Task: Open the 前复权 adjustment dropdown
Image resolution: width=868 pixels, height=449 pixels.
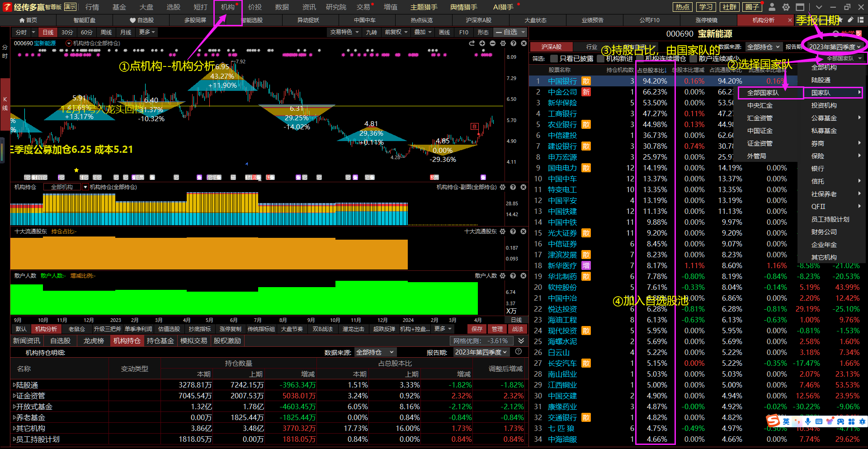Action: tap(396, 32)
